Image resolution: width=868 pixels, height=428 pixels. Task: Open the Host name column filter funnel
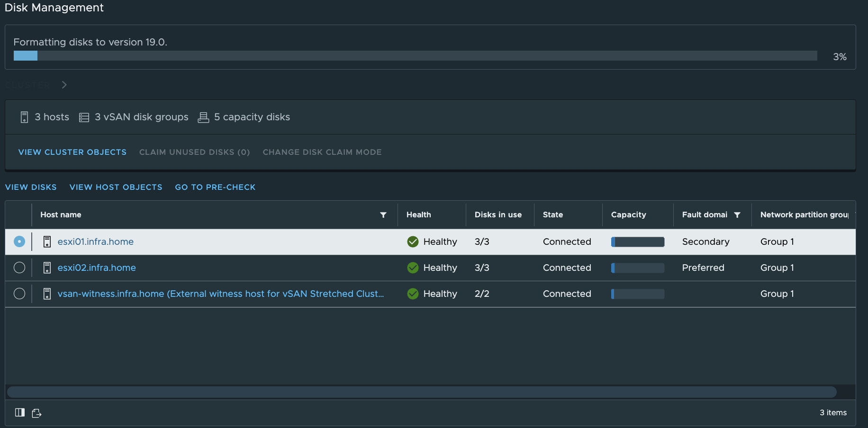pyautogui.click(x=384, y=214)
